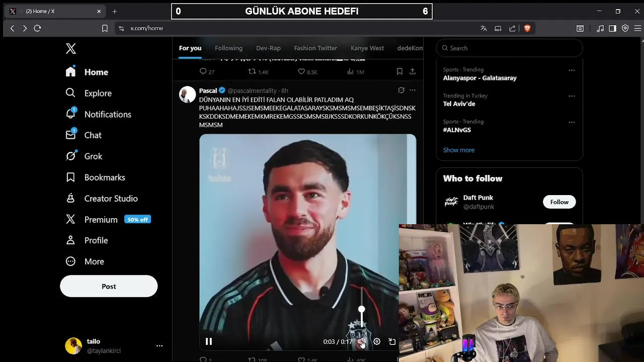Reload the page
This screenshot has height=362, width=644.
pyautogui.click(x=37, y=28)
